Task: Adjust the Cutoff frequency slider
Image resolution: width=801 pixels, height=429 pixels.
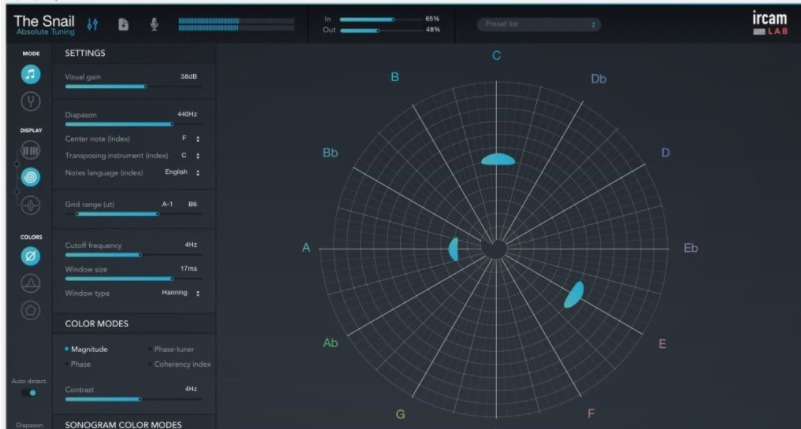Action: pyautogui.click(x=133, y=254)
